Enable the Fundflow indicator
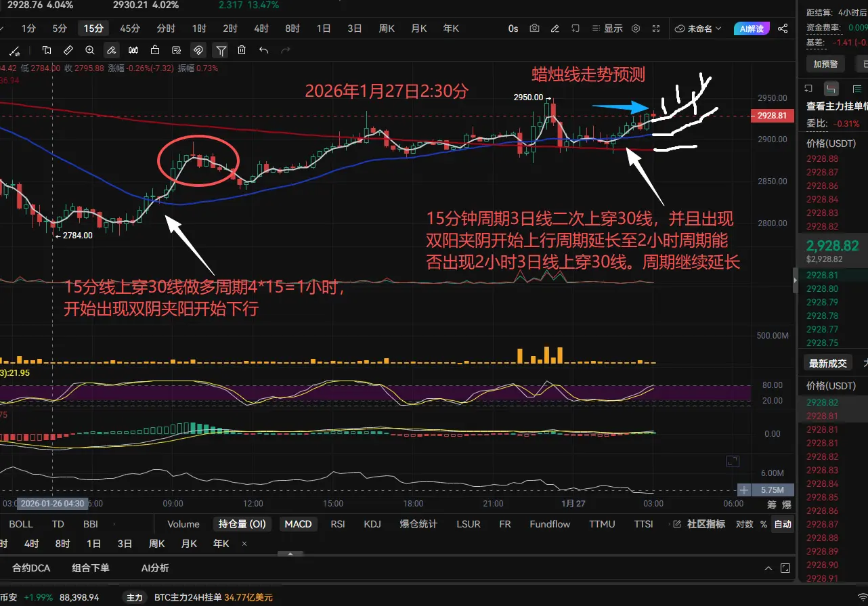 pos(550,524)
